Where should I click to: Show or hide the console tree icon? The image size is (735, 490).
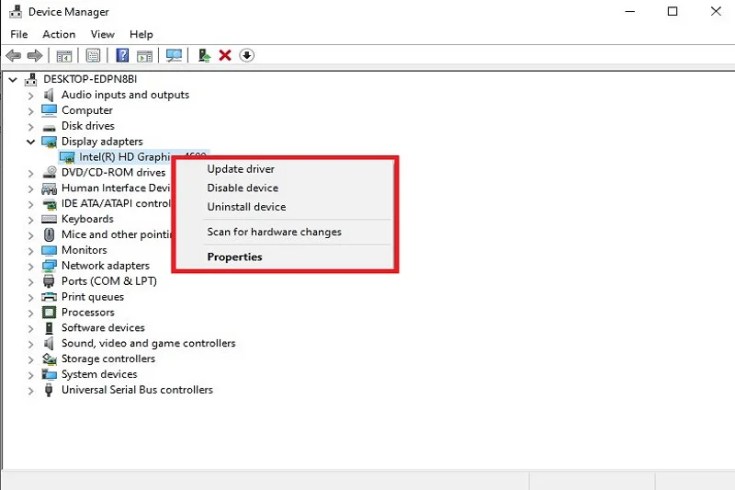click(64, 56)
